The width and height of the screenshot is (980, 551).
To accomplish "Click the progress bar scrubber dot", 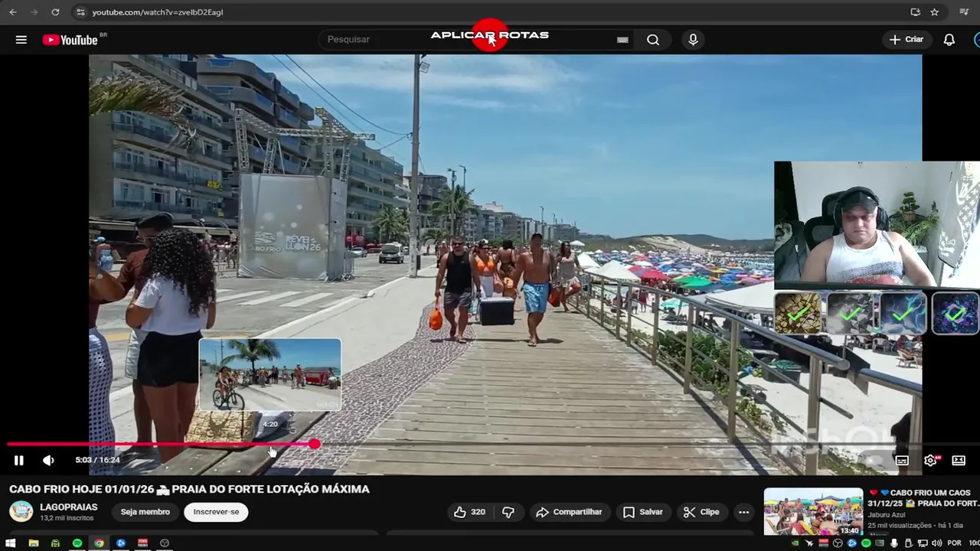I will coord(315,444).
